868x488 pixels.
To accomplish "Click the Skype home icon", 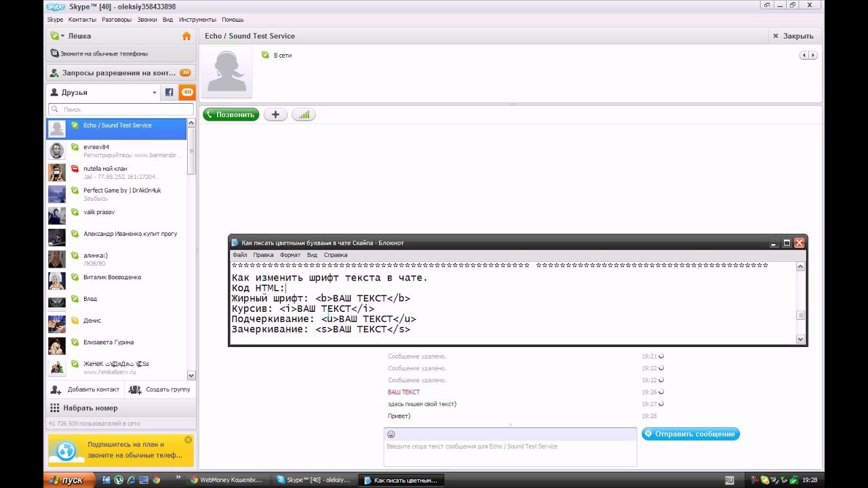I will click(186, 36).
